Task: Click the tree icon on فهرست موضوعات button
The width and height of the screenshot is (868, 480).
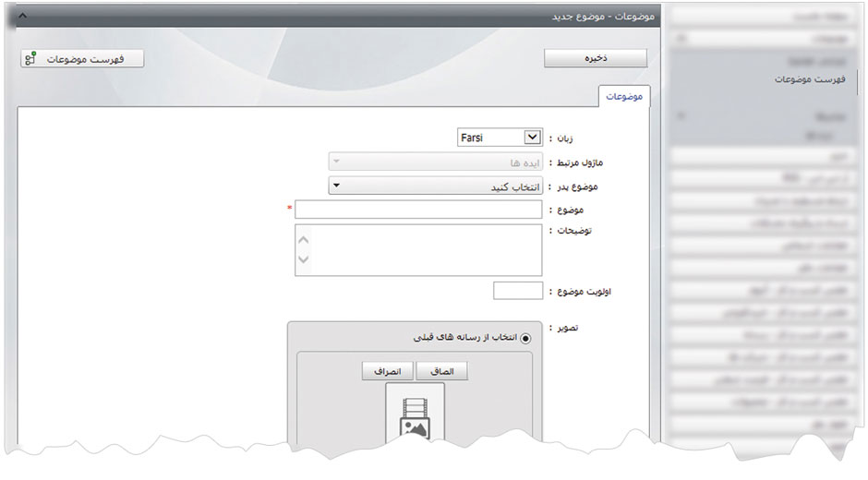Action: click(x=30, y=59)
